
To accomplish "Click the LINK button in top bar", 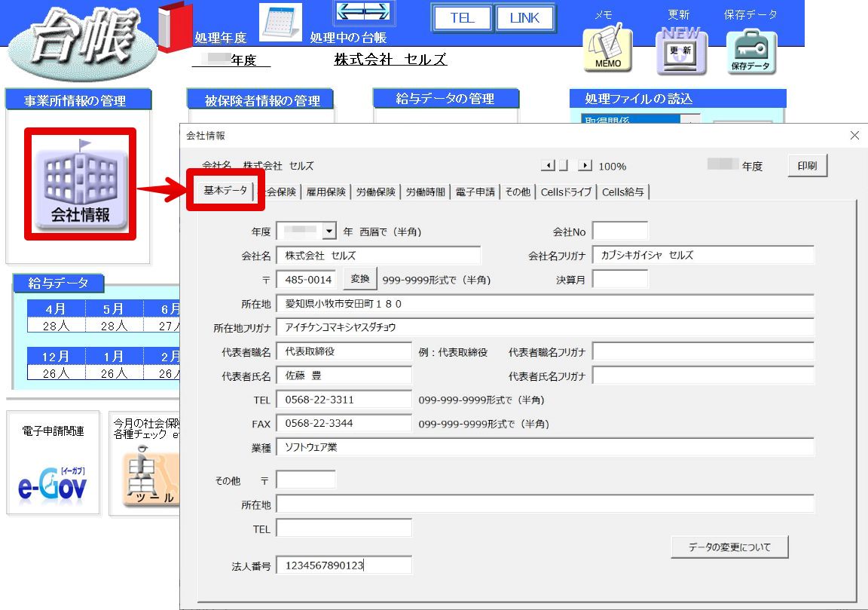I will pos(524,18).
